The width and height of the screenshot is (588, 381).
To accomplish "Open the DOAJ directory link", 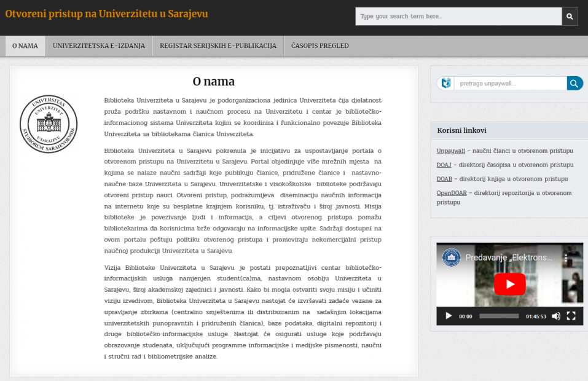I will click(x=444, y=165).
